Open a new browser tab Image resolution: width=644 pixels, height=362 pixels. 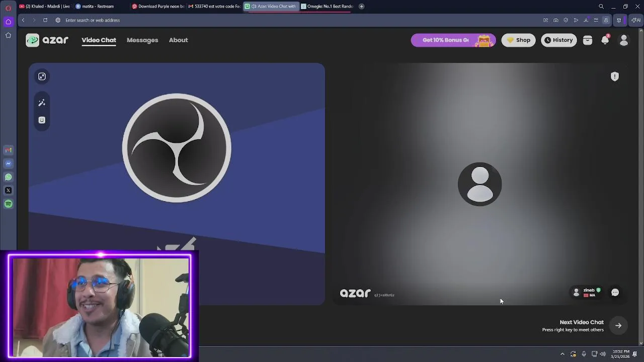tap(361, 7)
